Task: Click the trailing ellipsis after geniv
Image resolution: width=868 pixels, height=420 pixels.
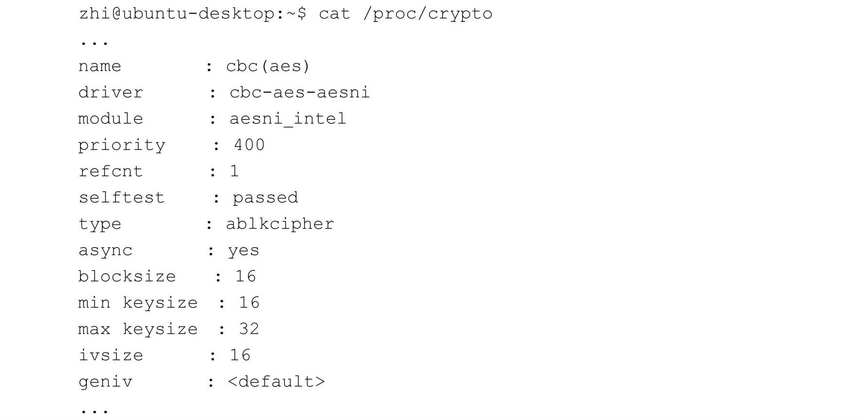Action: 94,411
